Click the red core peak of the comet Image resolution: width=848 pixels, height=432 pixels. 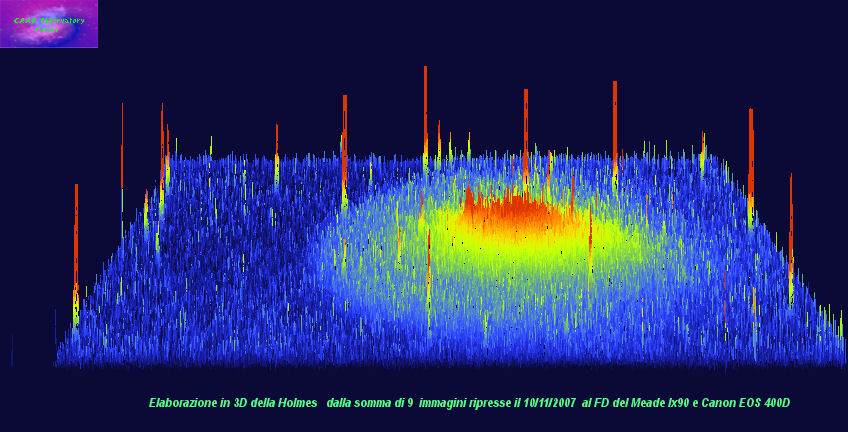(518, 212)
